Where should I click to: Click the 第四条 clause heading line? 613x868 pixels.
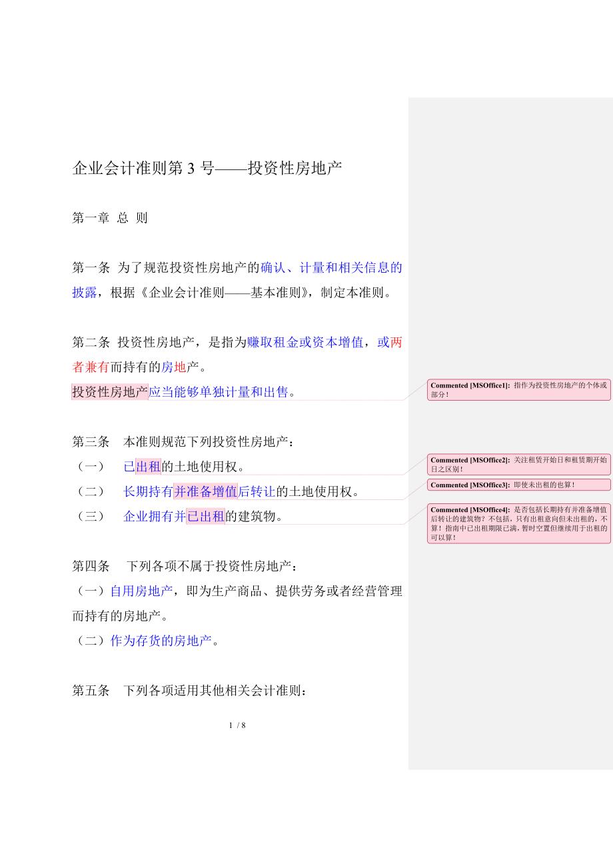(185, 567)
